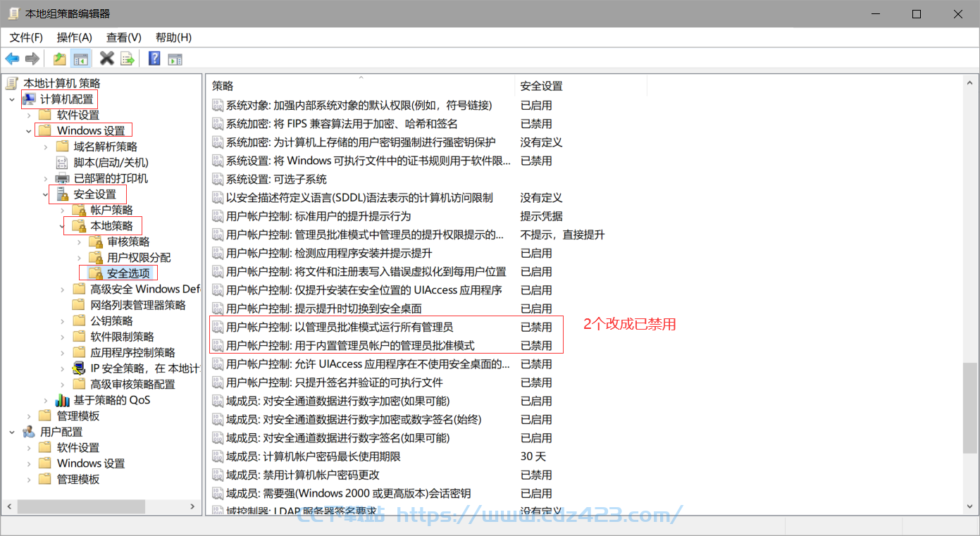Click the tree pane horizontal scrollbar thumb

(x=81, y=506)
